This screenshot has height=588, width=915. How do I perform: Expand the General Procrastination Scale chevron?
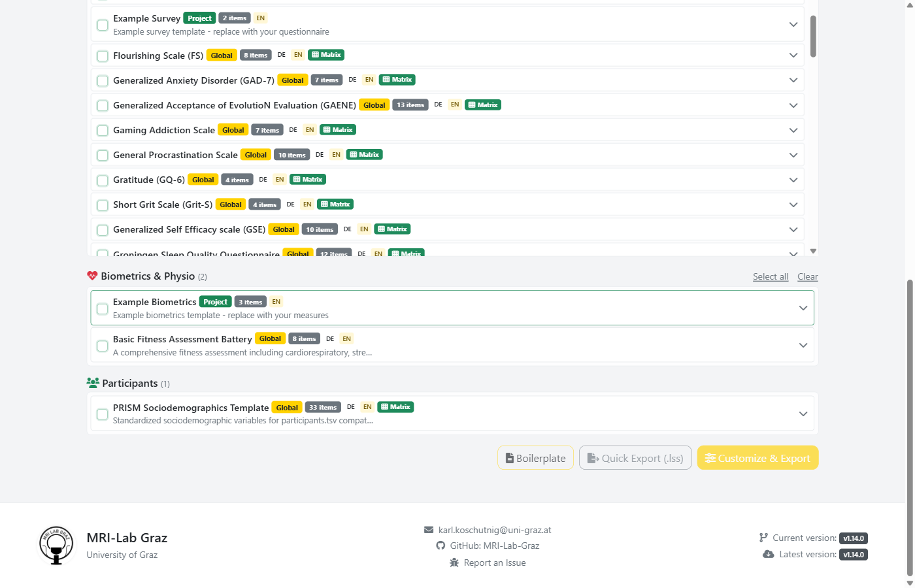click(x=793, y=155)
